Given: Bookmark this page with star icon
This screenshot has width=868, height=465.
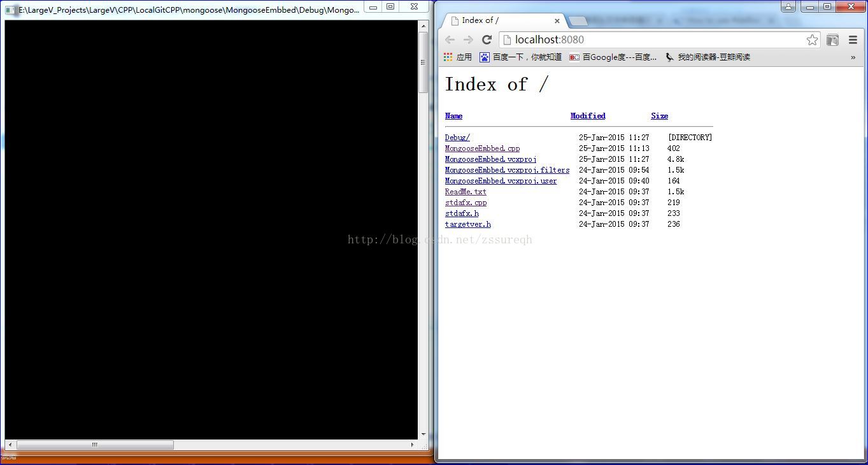Looking at the screenshot, I should [812, 39].
